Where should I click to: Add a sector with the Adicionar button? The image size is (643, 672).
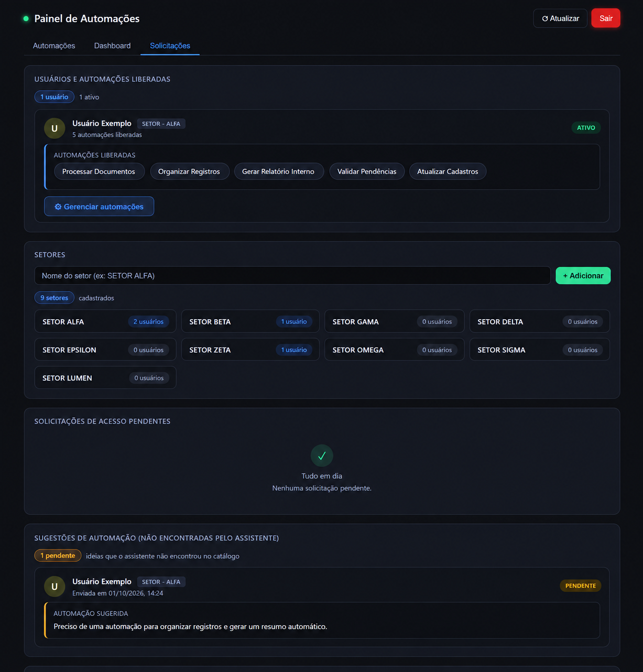coord(583,276)
